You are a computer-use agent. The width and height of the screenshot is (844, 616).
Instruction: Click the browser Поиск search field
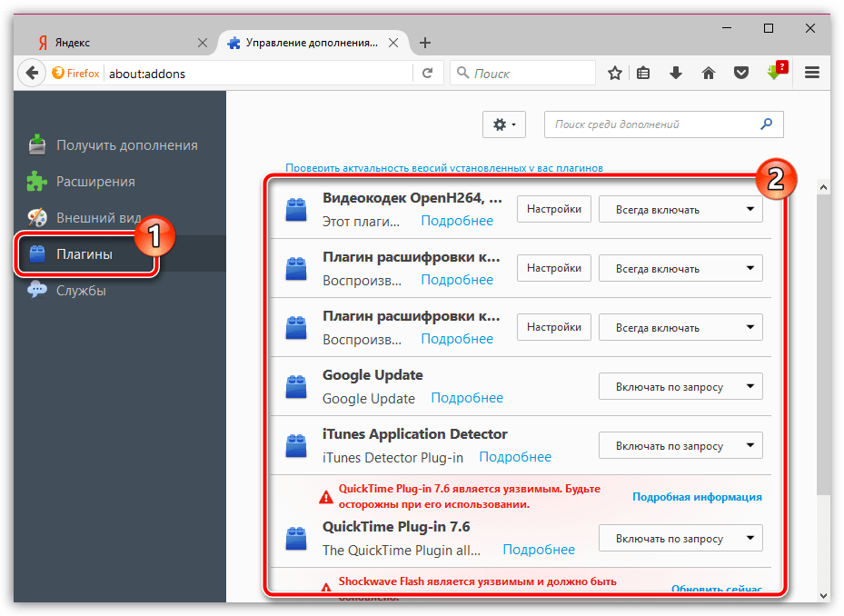pos(523,73)
